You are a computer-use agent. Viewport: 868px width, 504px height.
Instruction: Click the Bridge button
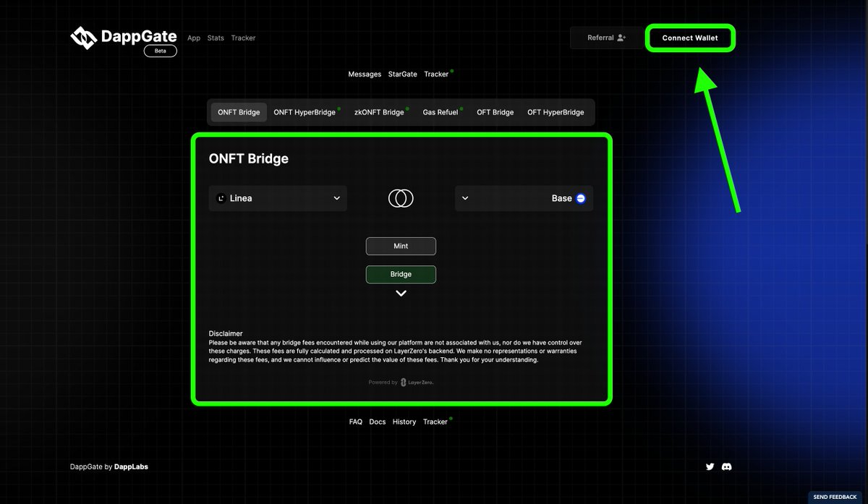click(x=401, y=274)
